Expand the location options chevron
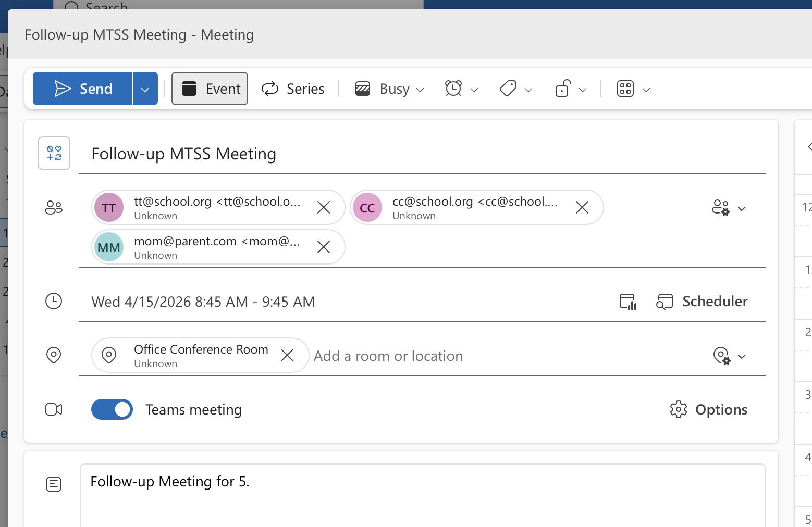 tap(742, 356)
